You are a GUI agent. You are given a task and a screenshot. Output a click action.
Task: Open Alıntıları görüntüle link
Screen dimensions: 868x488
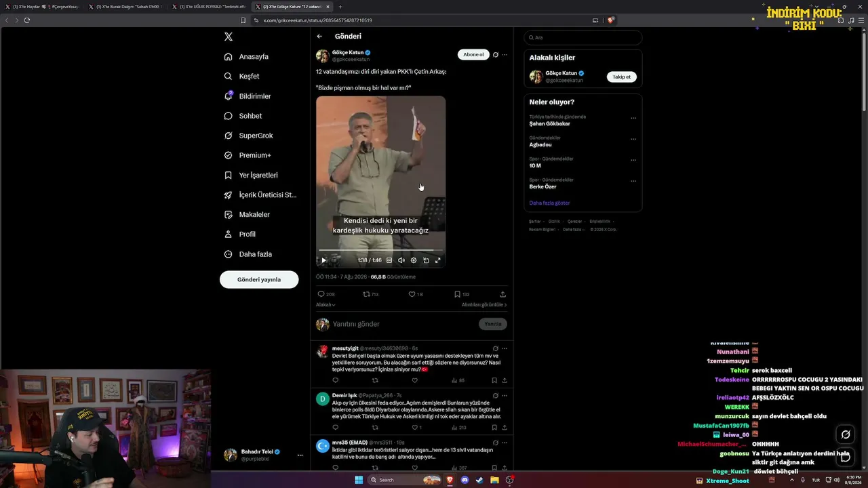pyautogui.click(x=484, y=305)
